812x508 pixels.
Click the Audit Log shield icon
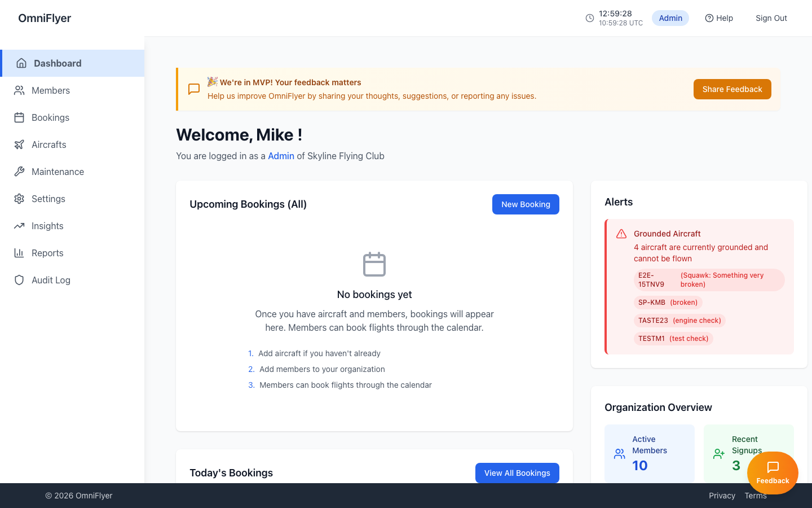click(19, 280)
